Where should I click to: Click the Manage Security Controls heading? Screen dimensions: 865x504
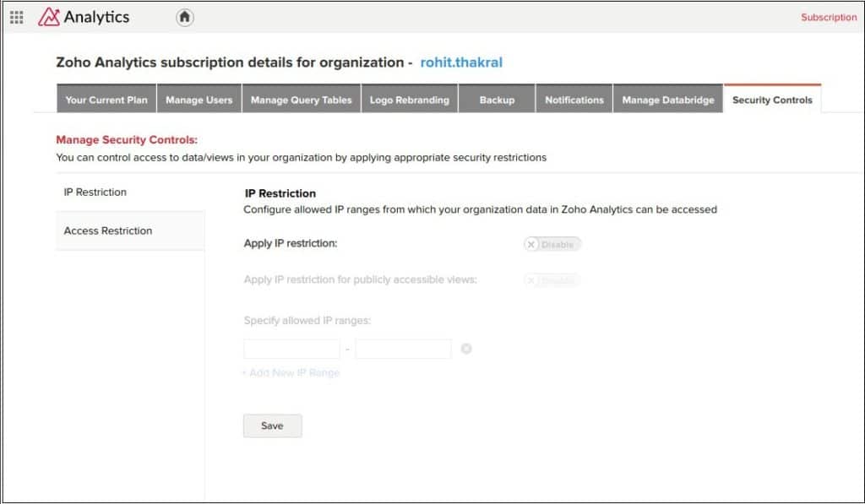pyautogui.click(x=127, y=140)
